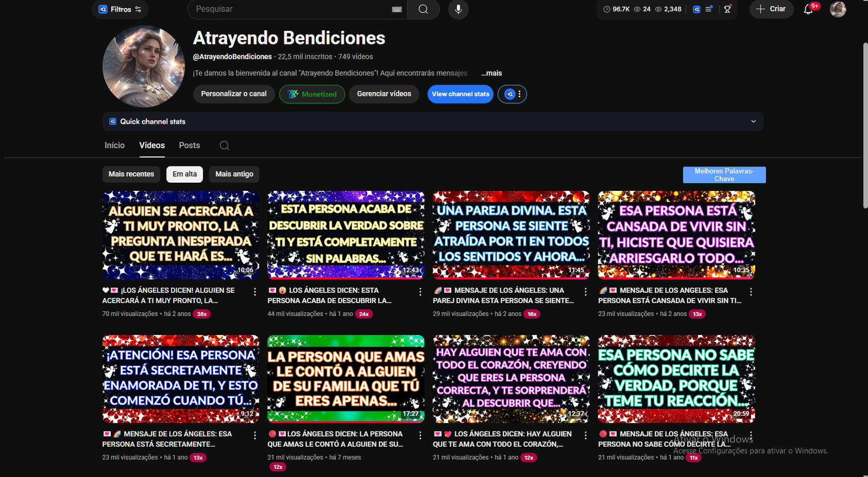This screenshot has width=868, height=477.
Task: Click the magnifying glass search button
Action: [423, 9]
